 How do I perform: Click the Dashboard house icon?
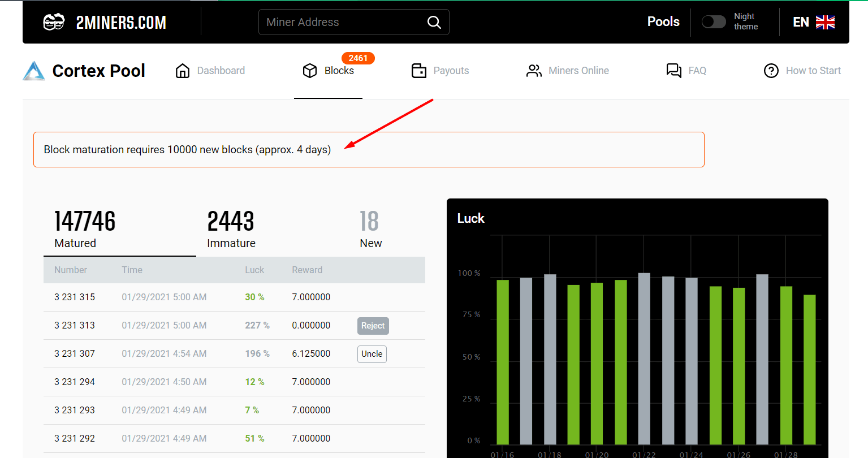pyautogui.click(x=183, y=71)
